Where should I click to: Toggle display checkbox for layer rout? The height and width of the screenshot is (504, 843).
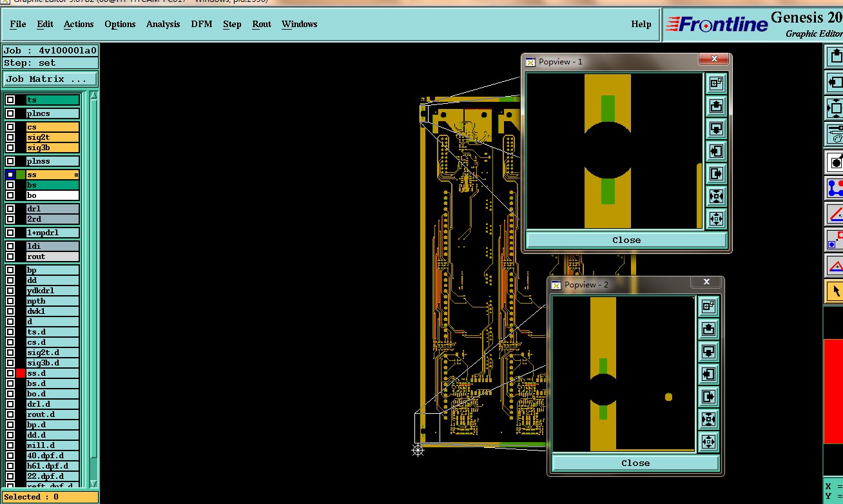[10, 257]
